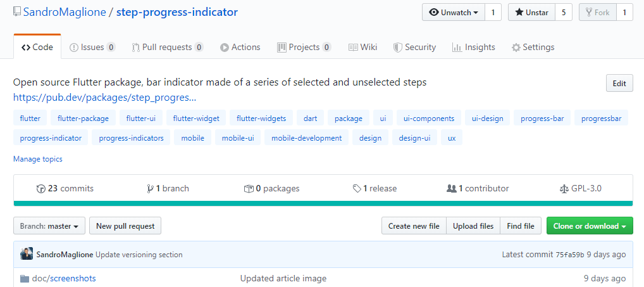Viewport: 644px width, 287px height.
Task: Open the 0 packages link
Action: coord(271,189)
